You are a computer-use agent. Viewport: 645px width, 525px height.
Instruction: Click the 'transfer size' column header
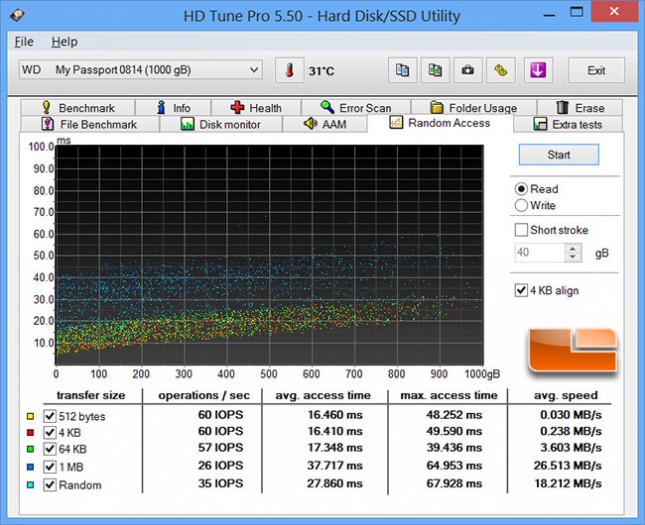click(x=91, y=395)
